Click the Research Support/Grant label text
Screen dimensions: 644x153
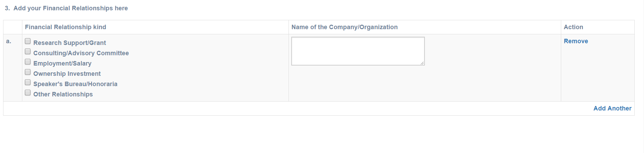[x=69, y=43]
